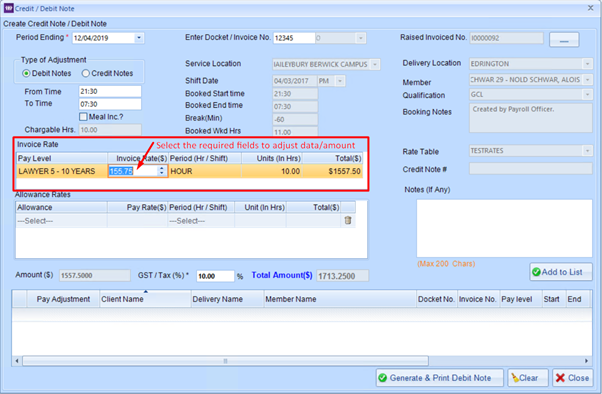Select the Credit Notes radio button
Image resolution: width=602 pixels, height=394 pixels.
pos(86,73)
